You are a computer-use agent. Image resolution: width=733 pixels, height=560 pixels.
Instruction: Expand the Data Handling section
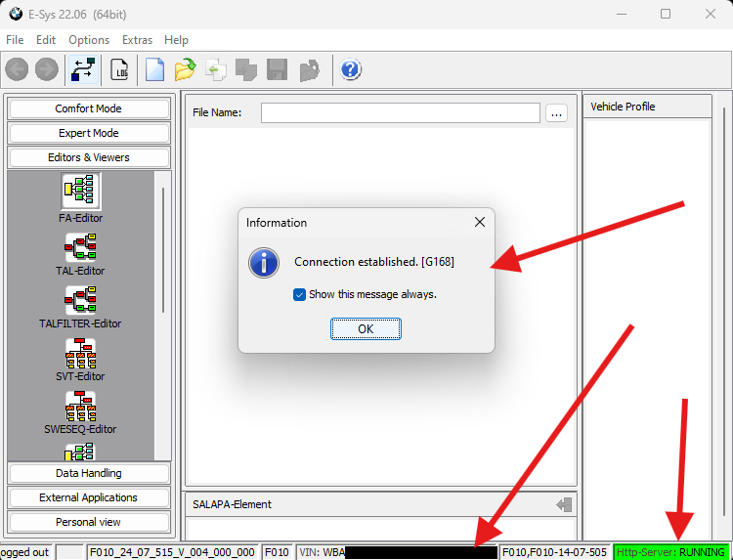click(x=89, y=473)
